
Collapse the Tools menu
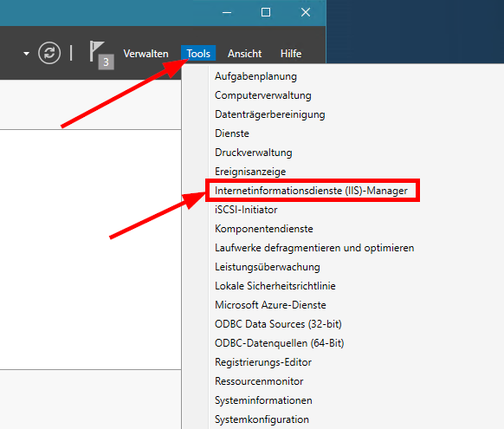point(198,53)
